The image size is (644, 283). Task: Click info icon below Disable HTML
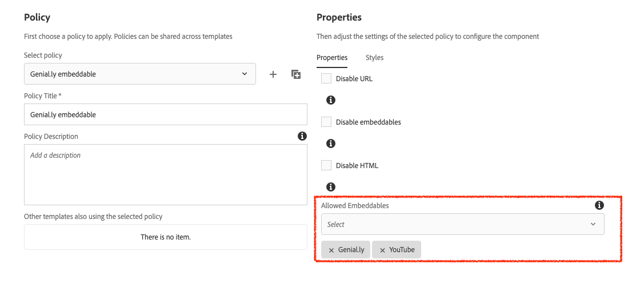click(x=330, y=187)
